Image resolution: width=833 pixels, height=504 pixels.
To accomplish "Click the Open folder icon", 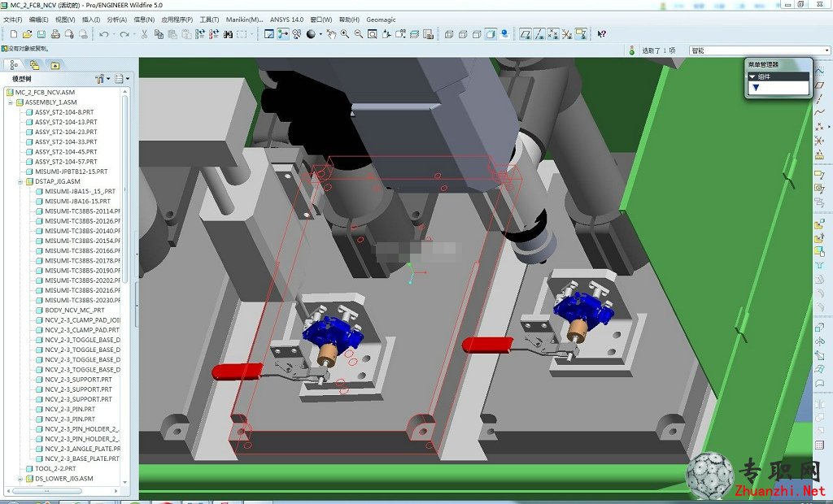I will (x=27, y=34).
